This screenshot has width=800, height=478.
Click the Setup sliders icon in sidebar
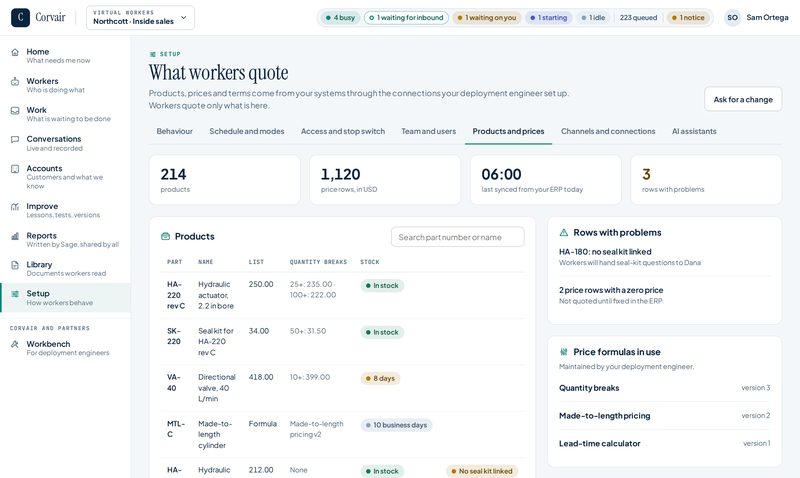[x=15, y=294]
